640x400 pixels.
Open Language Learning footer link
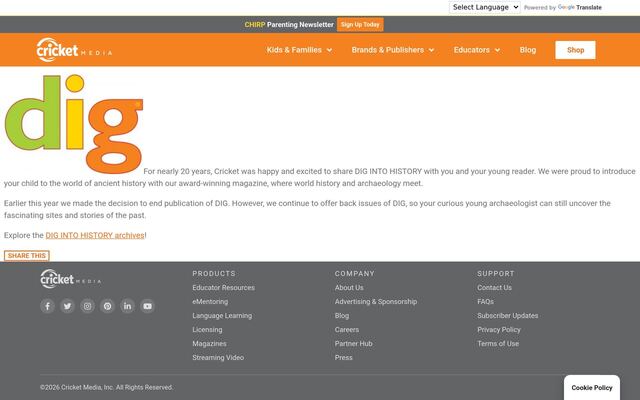(x=222, y=316)
